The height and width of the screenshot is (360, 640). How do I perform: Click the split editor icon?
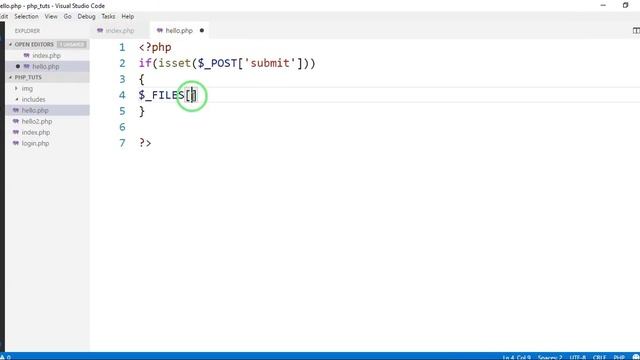tap(636, 31)
